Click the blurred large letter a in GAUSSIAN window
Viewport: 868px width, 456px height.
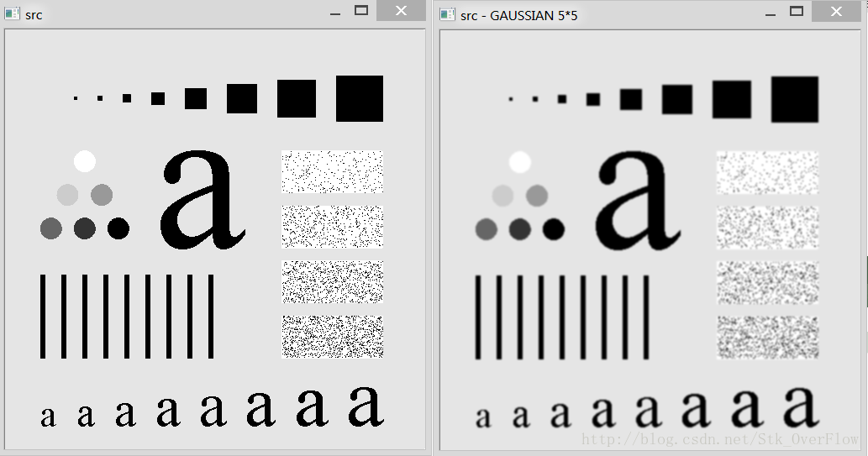point(638,201)
